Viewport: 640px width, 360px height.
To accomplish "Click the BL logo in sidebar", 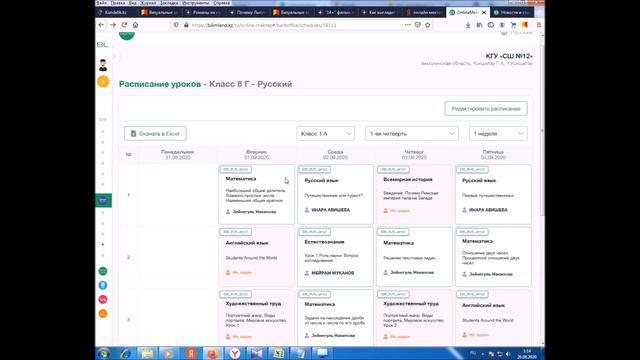I will point(103,44).
